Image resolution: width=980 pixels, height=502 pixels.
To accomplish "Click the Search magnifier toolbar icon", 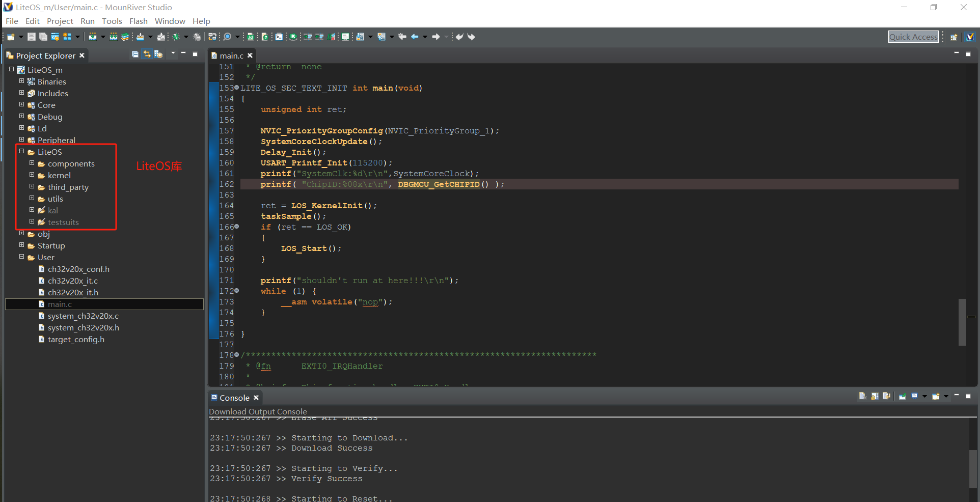I will pyautogui.click(x=228, y=37).
